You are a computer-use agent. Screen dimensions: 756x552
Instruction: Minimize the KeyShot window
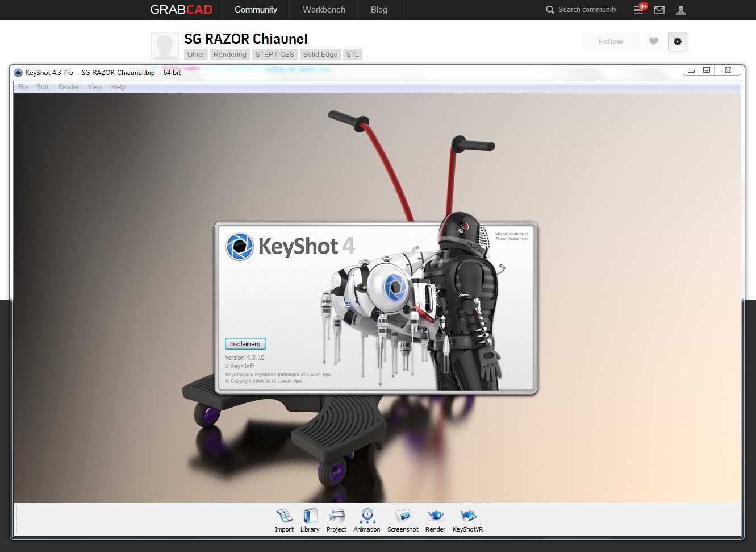coord(691,70)
